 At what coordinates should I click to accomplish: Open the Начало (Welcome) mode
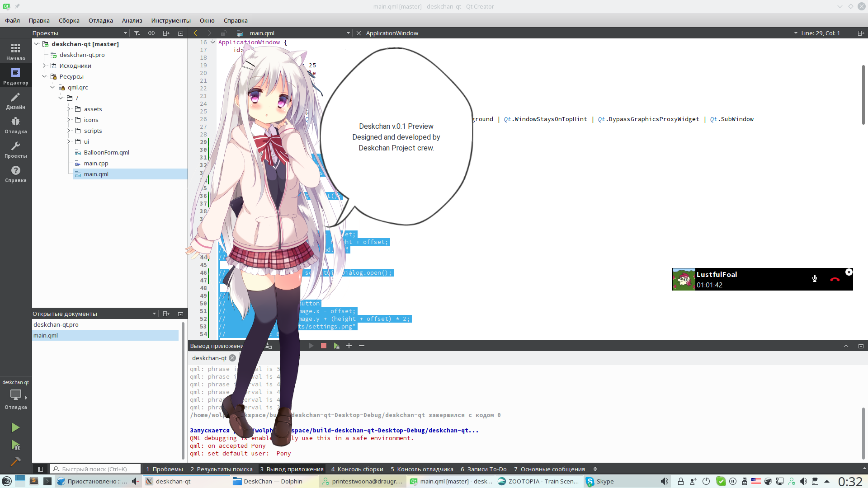pyautogui.click(x=16, y=51)
